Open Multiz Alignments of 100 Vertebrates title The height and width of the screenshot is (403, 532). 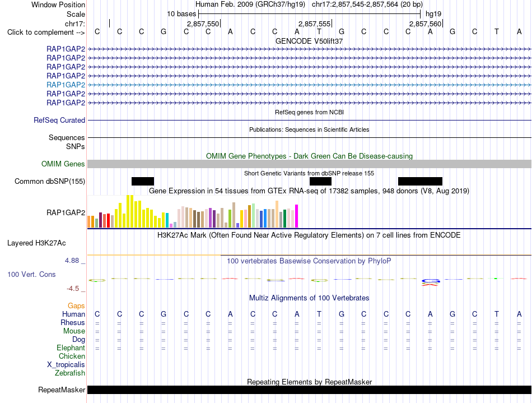[x=309, y=298]
